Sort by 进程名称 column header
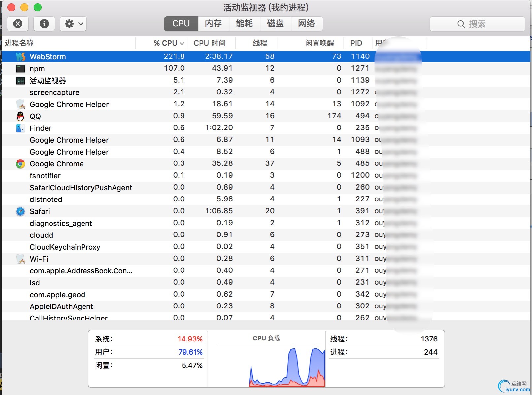 pyautogui.click(x=69, y=43)
